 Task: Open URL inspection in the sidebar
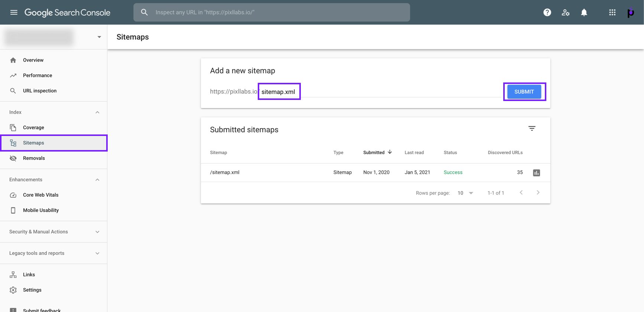tap(53, 91)
